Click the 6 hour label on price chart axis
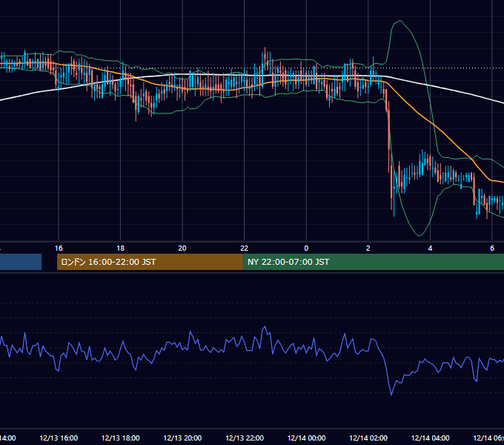The height and width of the screenshot is (445, 504). point(492,248)
